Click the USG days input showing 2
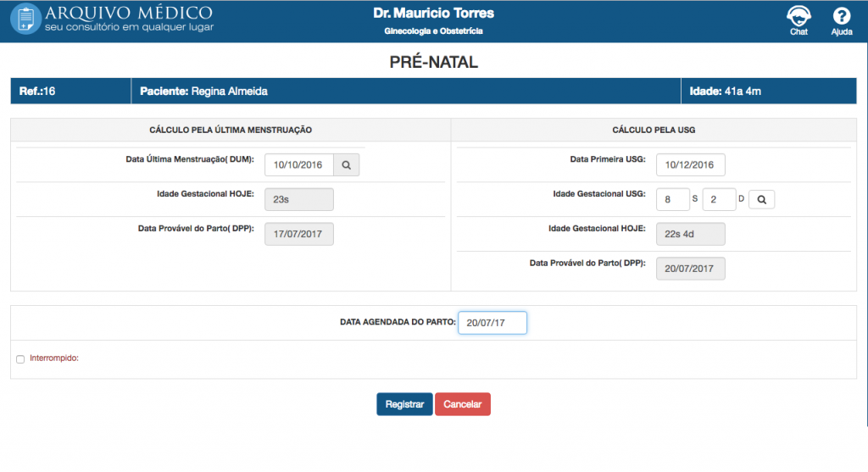868x472 pixels. tap(719, 199)
